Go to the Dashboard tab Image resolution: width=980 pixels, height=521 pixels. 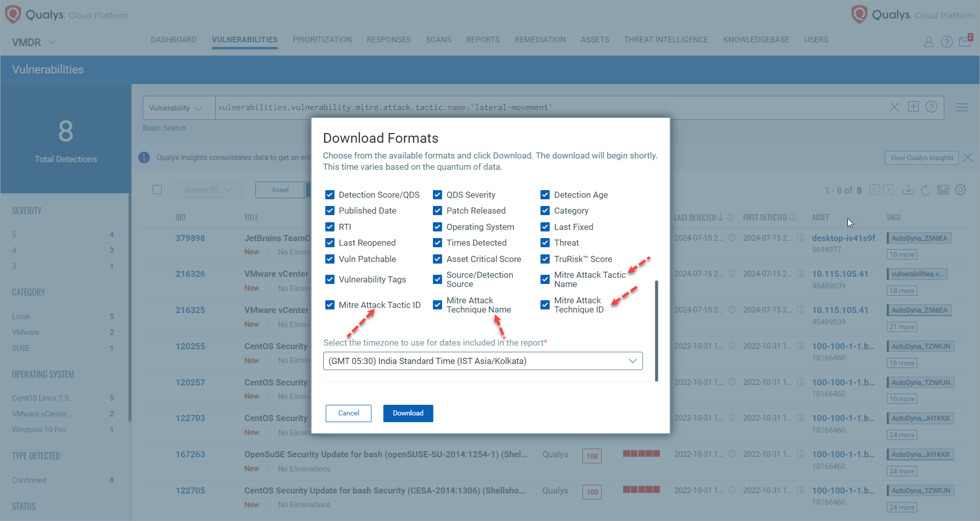[x=174, y=40]
